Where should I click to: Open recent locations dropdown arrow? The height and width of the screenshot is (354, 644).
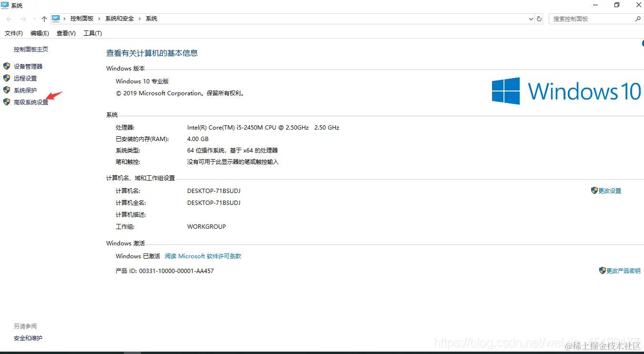34,19
